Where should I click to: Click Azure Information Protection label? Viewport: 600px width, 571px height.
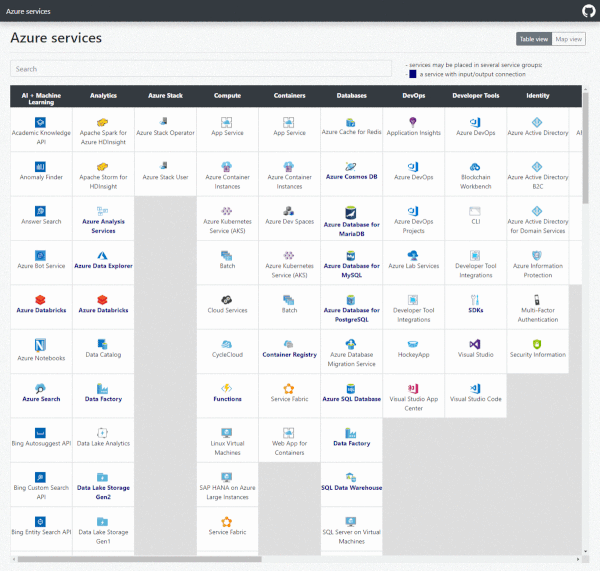538,270
